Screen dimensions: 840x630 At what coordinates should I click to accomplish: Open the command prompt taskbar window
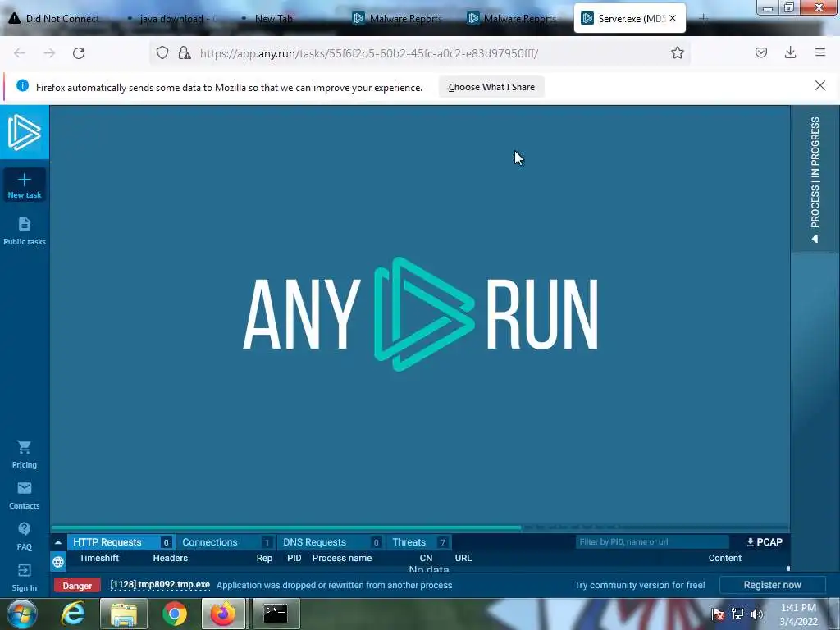[276, 614]
